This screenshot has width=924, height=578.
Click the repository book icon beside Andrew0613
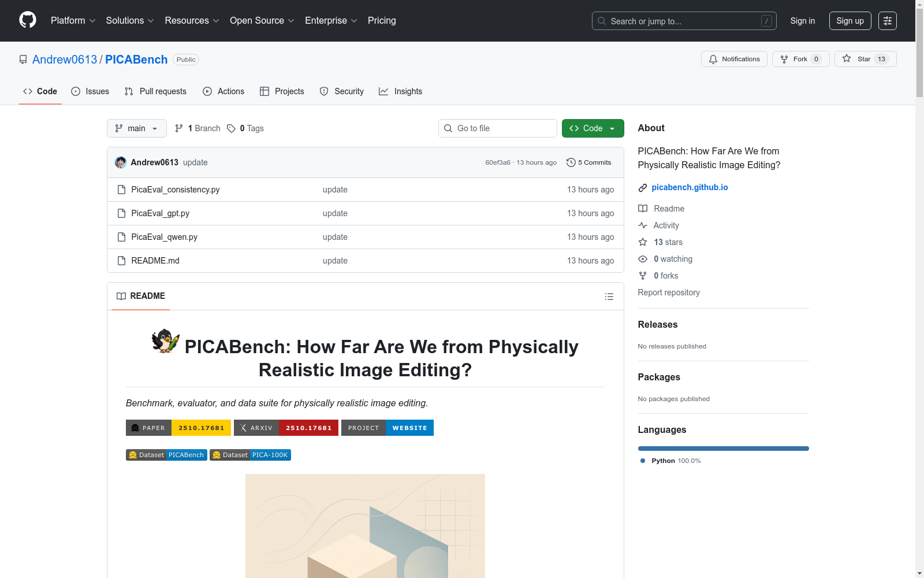click(x=23, y=60)
